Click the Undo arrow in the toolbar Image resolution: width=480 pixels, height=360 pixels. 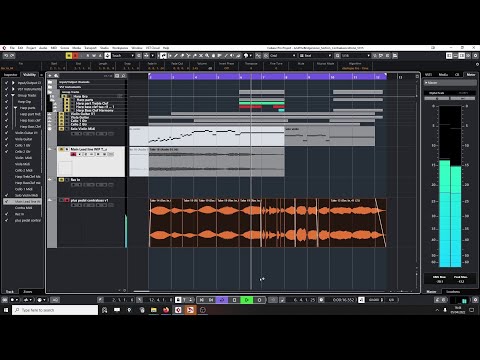pyautogui.click(x=6, y=56)
